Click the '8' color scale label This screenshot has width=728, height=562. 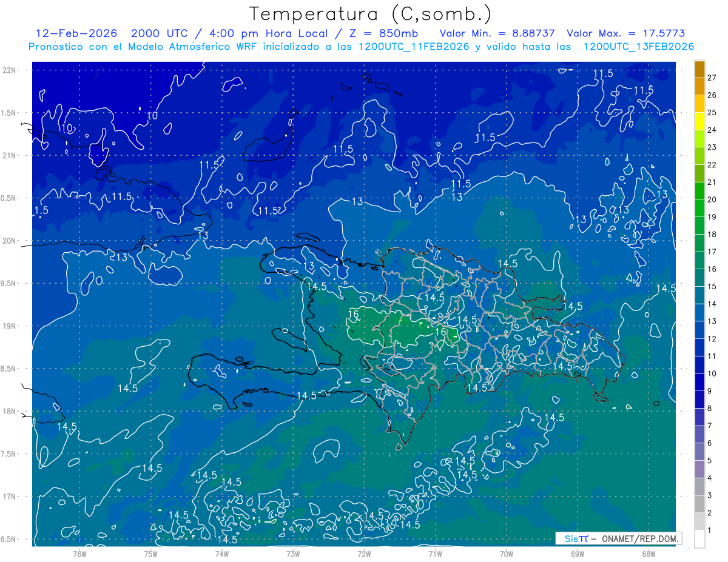pyautogui.click(x=710, y=408)
